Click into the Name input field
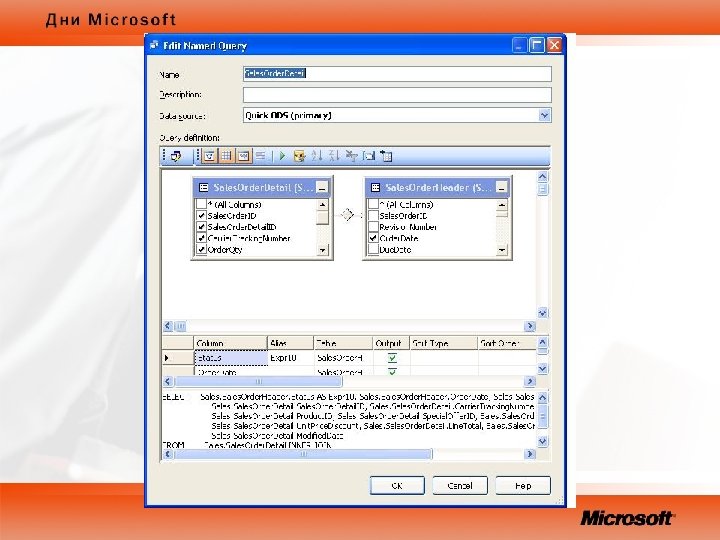 click(x=397, y=73)
